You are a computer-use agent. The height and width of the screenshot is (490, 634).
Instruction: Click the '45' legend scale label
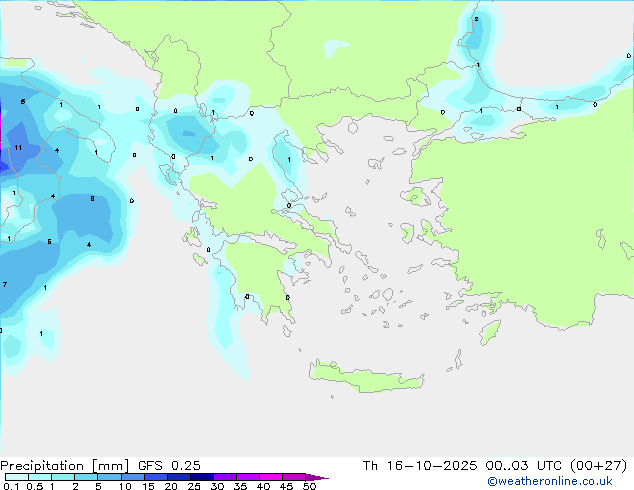pos(286,486)
